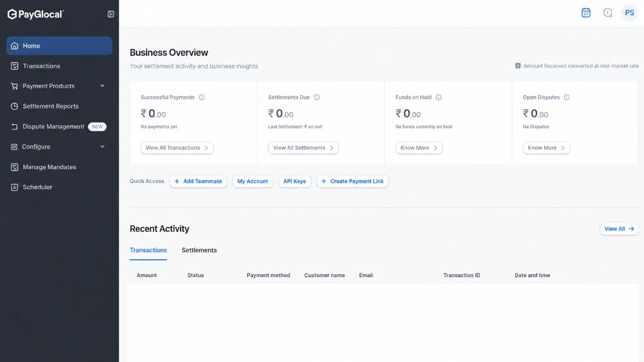The height and width of the screenshot is (362, 644).
Task: Open the PS user profile avatar
Action: tap(630, 13)
